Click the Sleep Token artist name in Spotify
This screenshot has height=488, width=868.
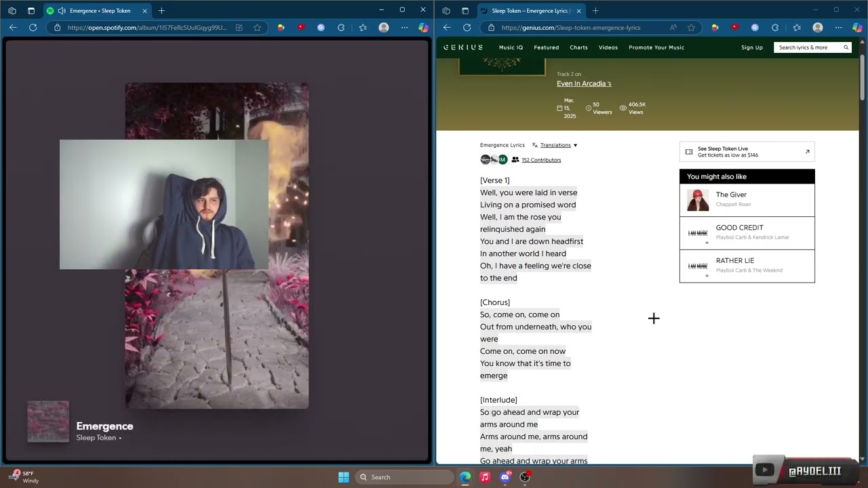point(96,438)
